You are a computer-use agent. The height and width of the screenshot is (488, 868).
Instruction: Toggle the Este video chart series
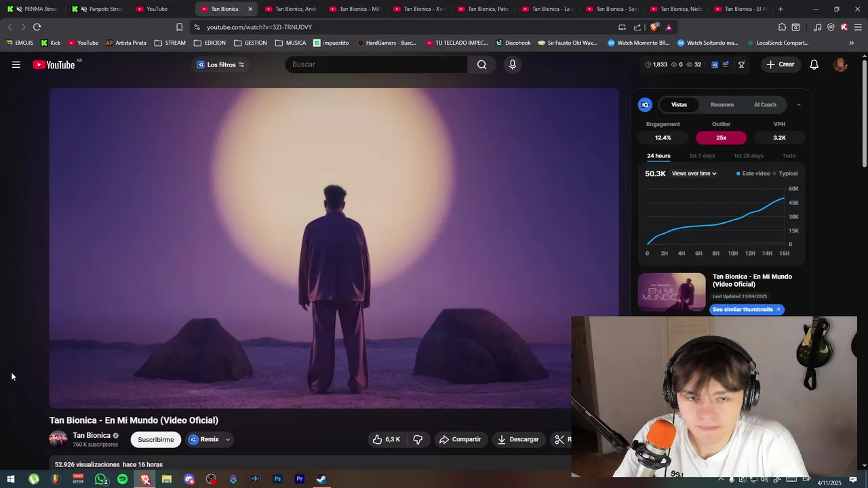753,174
